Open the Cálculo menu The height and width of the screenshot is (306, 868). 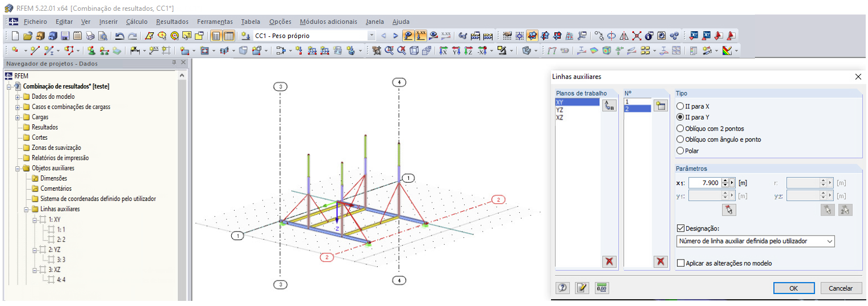pyautogui.click(x=137, y=22)
